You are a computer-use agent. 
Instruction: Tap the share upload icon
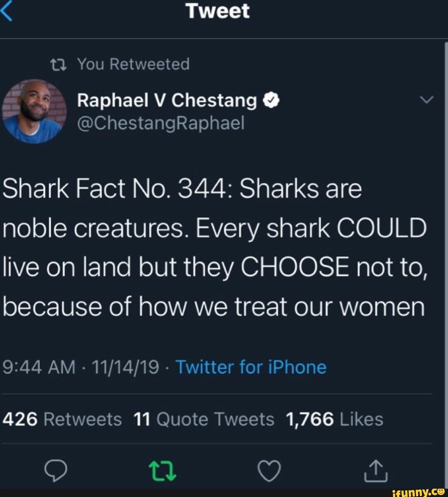point(376,471)
